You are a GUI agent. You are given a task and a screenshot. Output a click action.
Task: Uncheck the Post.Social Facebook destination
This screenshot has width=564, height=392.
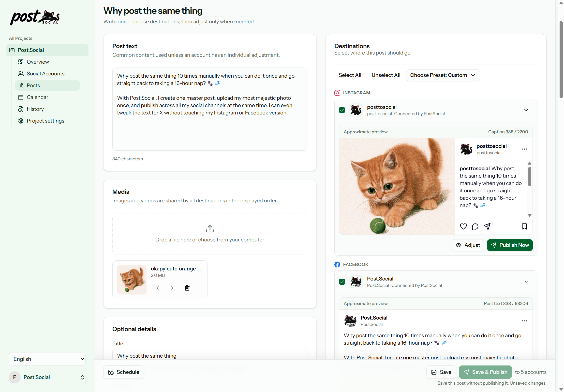[342, 282]
